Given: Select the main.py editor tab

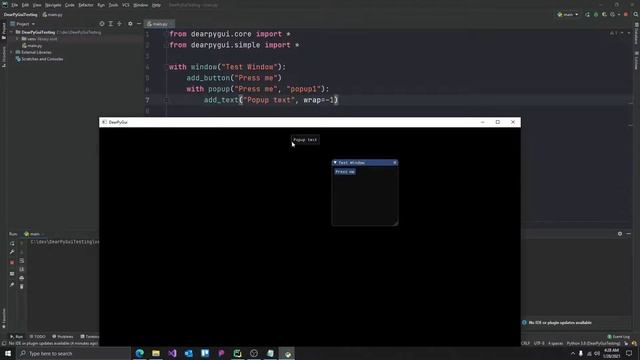Looking at the screenshot, I should point(159,24).
